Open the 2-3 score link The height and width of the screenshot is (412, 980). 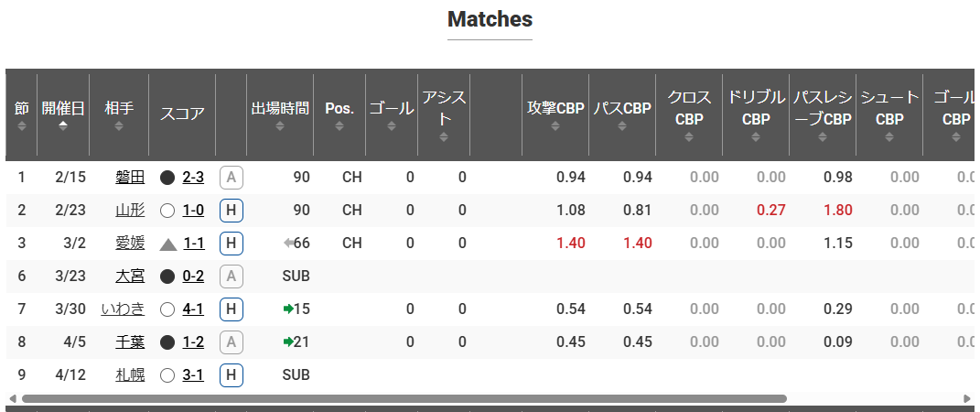tap(193, 178)
